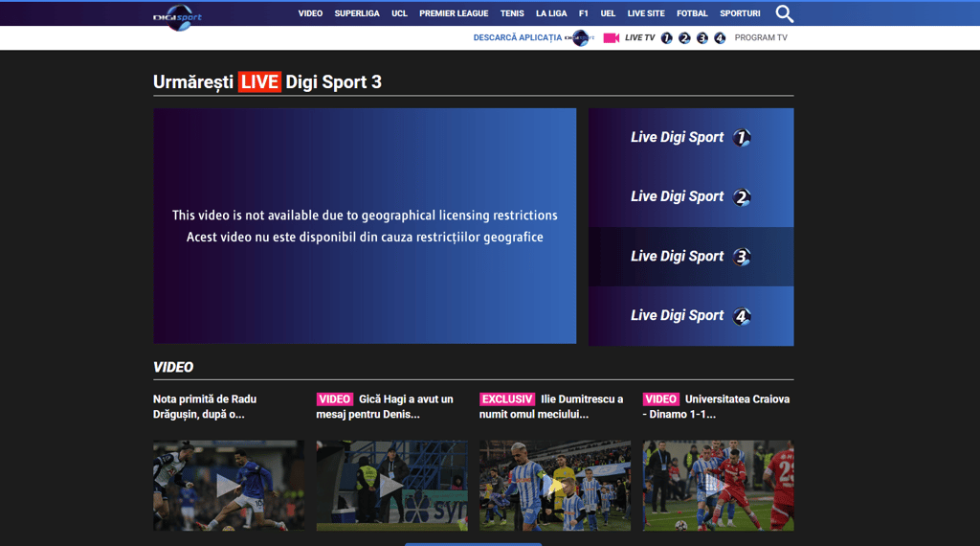Switch to Live Digi Sport 2 stream
The height and width of the screenshot is (546, 980).
click(x=691, y=197)
